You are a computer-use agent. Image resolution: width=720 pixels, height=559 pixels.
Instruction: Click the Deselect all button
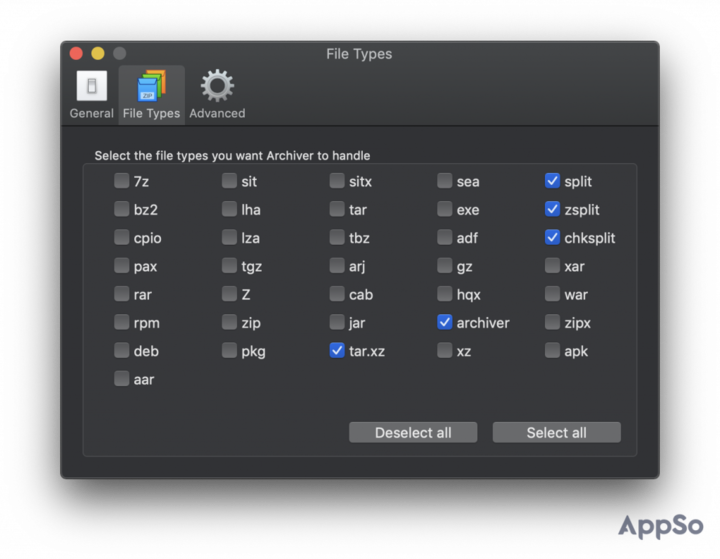pyautogui.click(x=413, y=433)
